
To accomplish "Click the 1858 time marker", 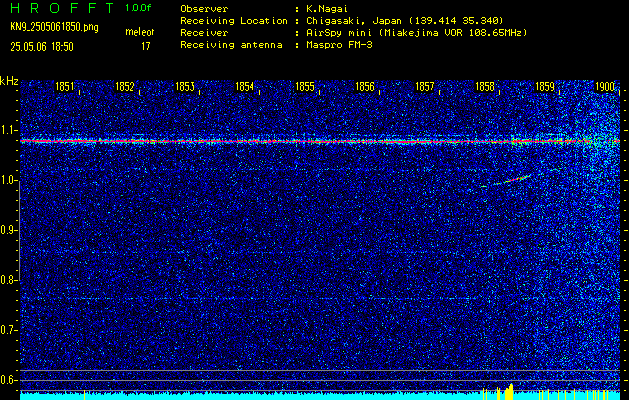I will click(485, 87).
